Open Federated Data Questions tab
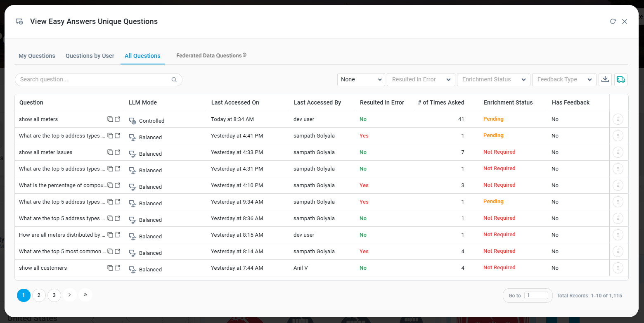Image resolution: width=644 pixels, height=323 pixels. click(209, 55)
